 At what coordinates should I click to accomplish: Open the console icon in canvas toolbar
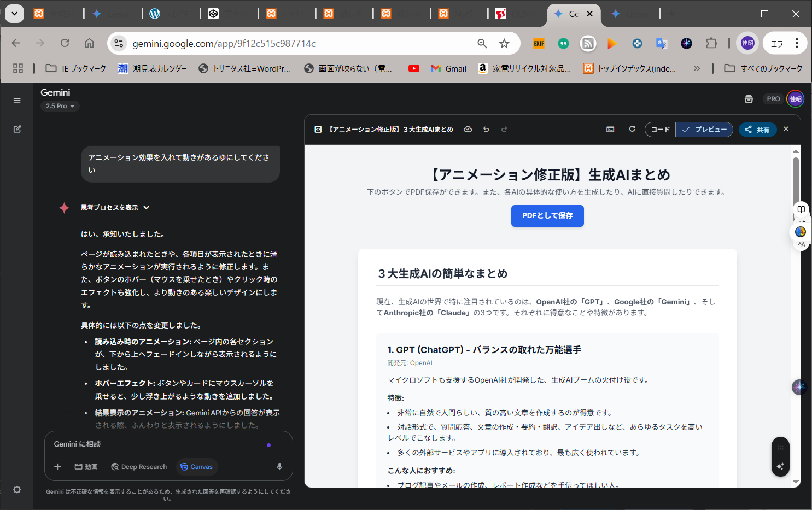coord(610,130)
